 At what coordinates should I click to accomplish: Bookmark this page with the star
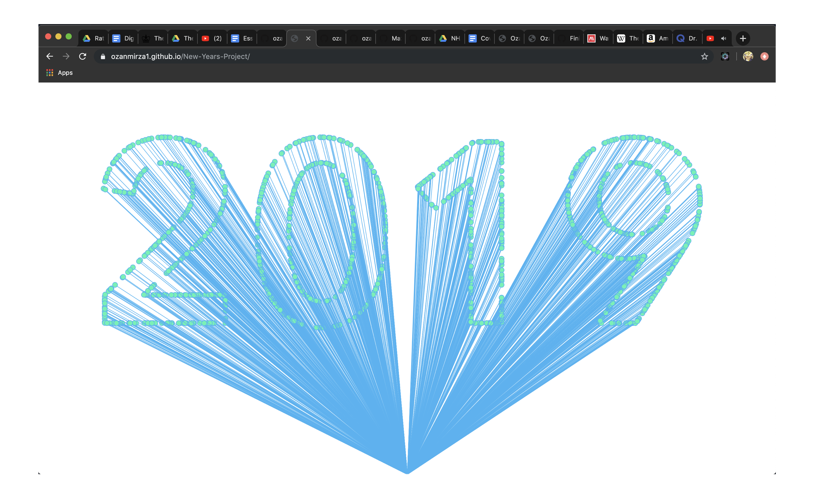[x=704, y=56]
